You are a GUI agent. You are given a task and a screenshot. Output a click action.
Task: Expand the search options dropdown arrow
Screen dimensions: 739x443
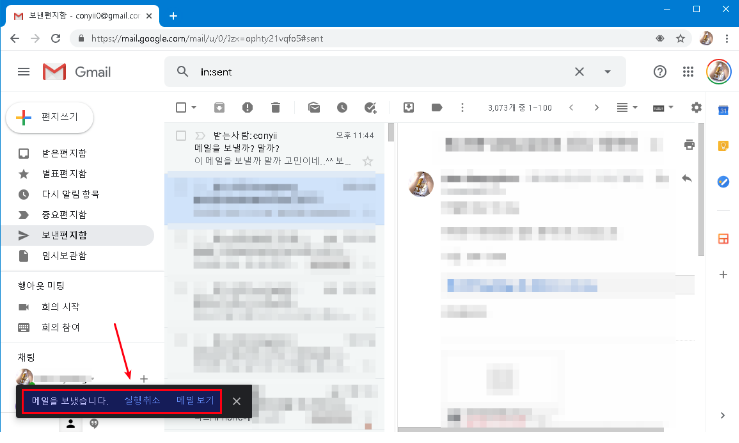pos(607,72)
